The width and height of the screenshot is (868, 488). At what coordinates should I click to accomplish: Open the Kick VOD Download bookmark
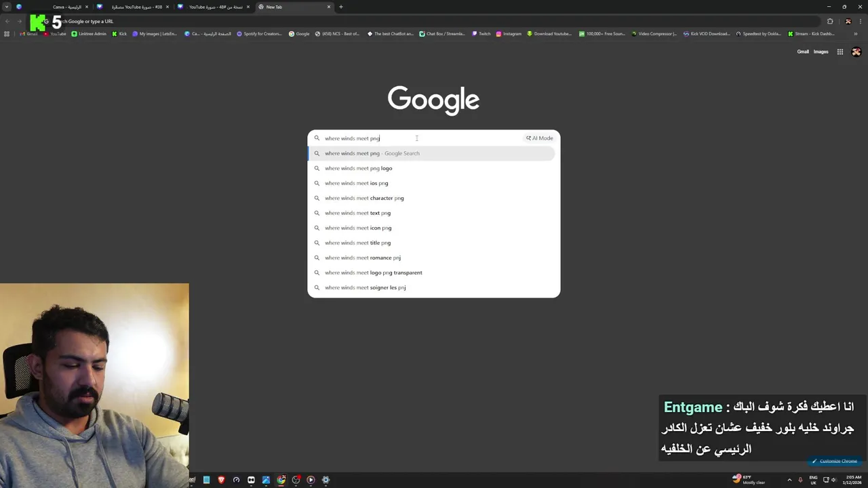click(707, 34)
